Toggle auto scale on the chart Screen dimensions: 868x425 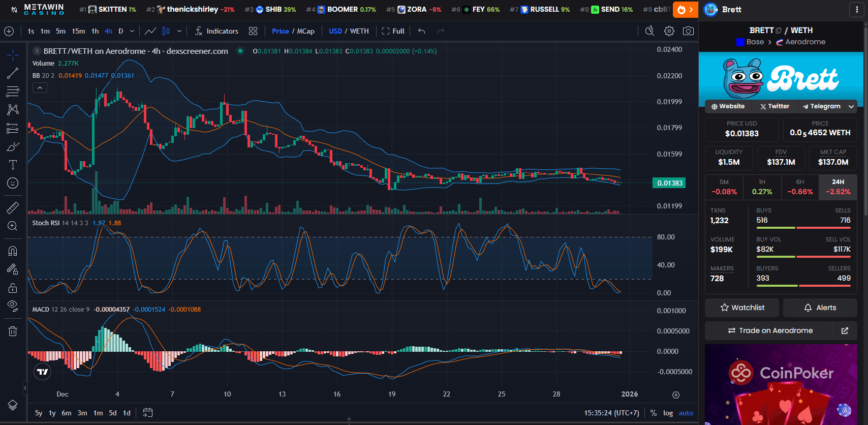[686, 413]
